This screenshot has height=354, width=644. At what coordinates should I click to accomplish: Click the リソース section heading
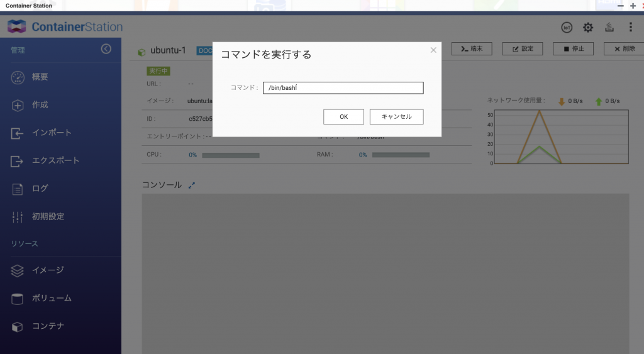[x=25, y=243]
